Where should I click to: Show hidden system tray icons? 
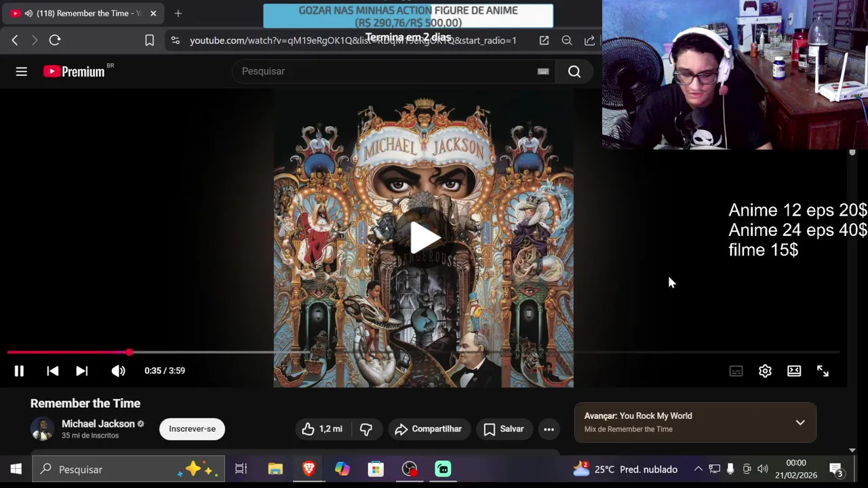click(x=698, y=469)
